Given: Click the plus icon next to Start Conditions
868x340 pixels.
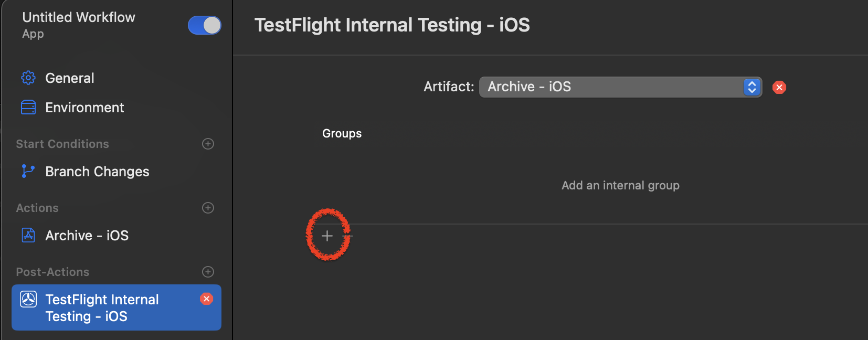Looking at the screenshot, I should [208, 144].
